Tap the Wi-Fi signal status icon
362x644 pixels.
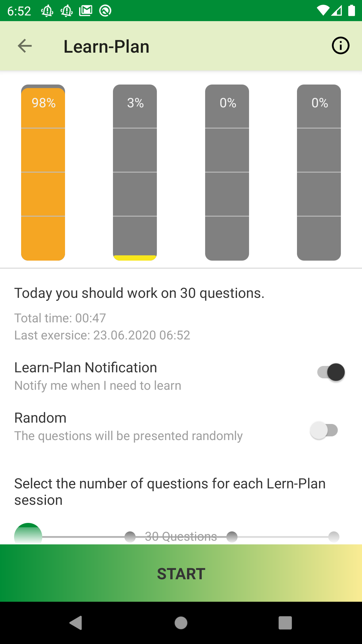323,11
